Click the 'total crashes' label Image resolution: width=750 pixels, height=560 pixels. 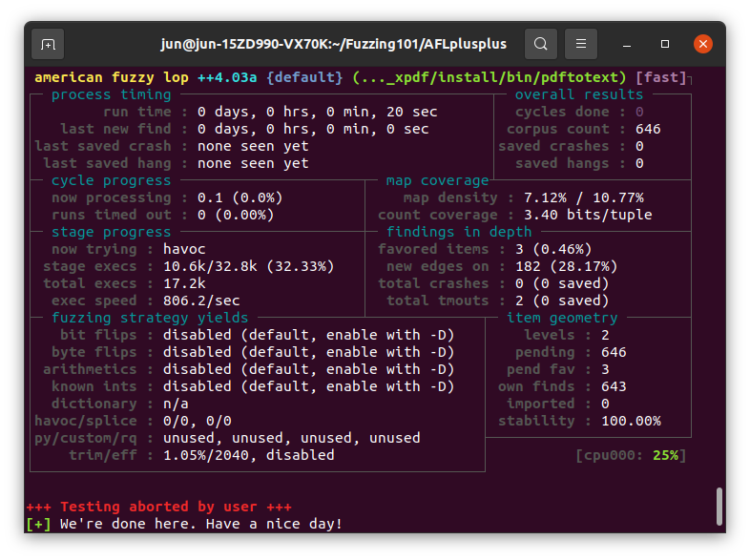[x=433, y=284]
